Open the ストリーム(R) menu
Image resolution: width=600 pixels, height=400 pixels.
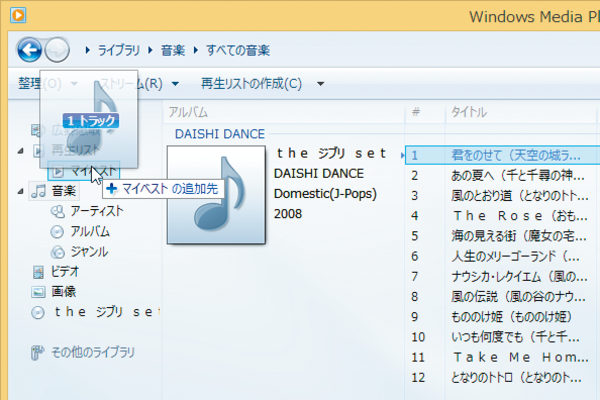point(131,83)
